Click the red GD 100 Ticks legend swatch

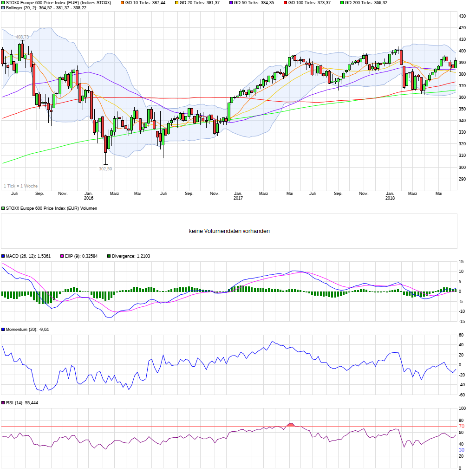[x=285, y=3]
